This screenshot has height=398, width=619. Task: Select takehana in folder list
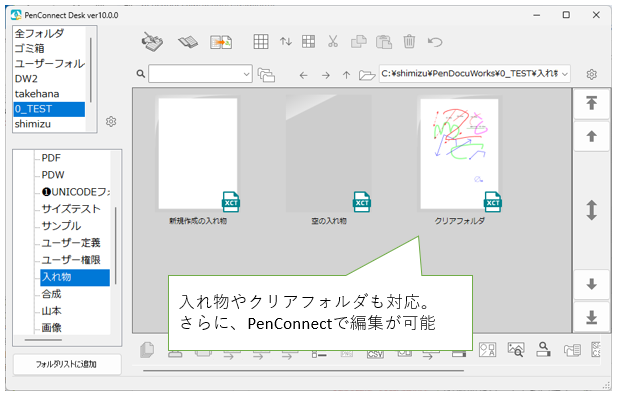[49, 94]
